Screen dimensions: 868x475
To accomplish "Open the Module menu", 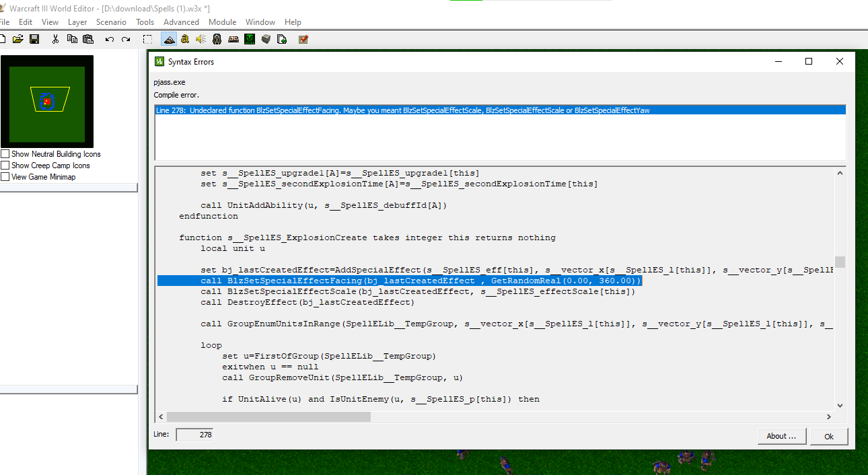I will [x=222, y=22].
